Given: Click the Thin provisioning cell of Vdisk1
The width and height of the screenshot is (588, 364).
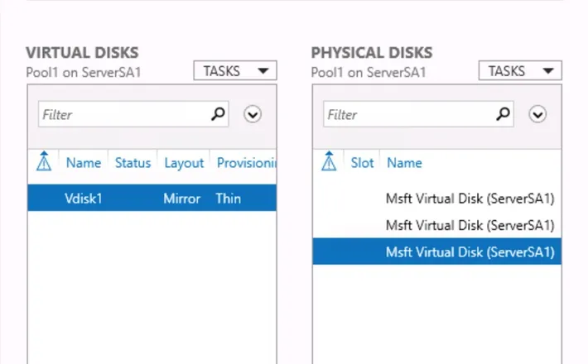Looking at the screenshot, I should (x=228, y=199).
